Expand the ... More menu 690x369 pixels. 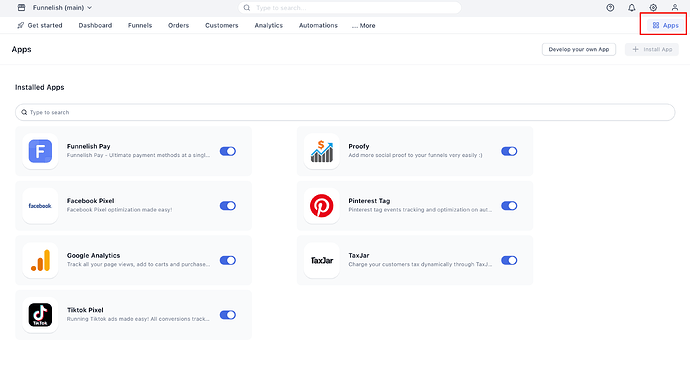[x=363, y=26]
